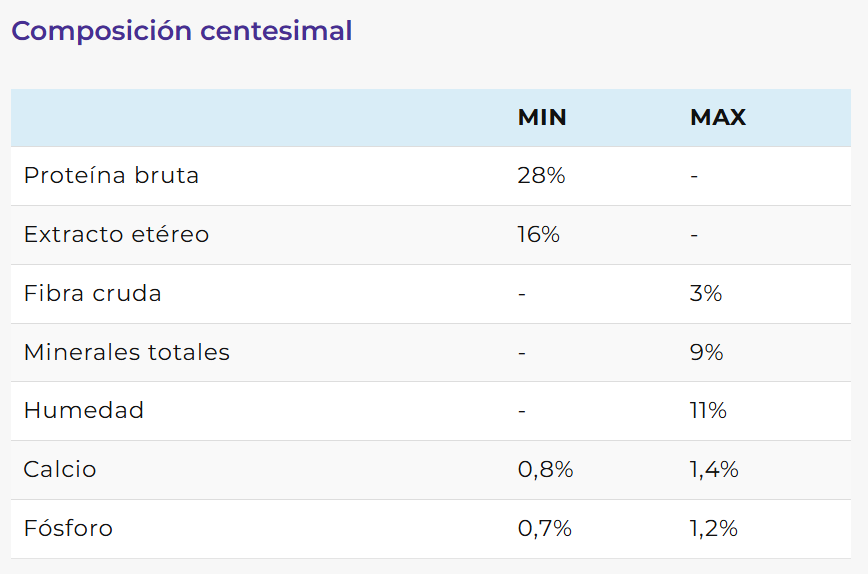Click the 1,2% phosphorus maximum value
Image resolution: width=868 pixels, height=574 pixels.
click(x=714, y=529)
